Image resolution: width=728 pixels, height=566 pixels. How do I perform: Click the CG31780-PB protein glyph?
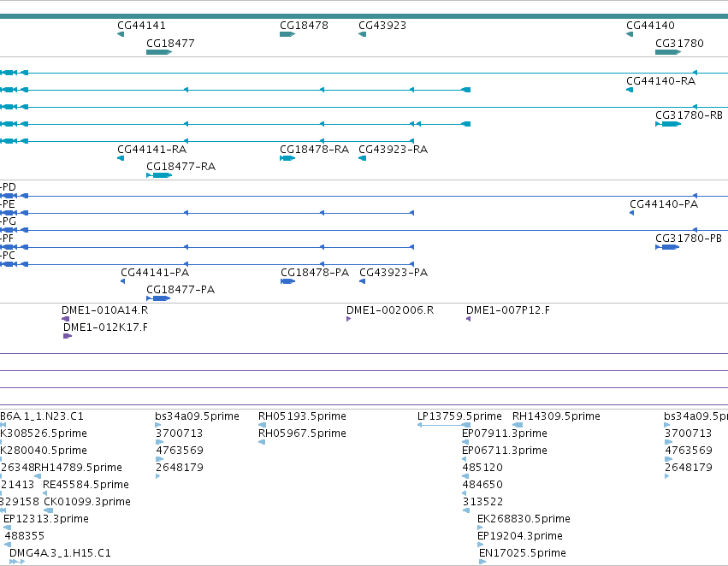click(x=667, y=247)
